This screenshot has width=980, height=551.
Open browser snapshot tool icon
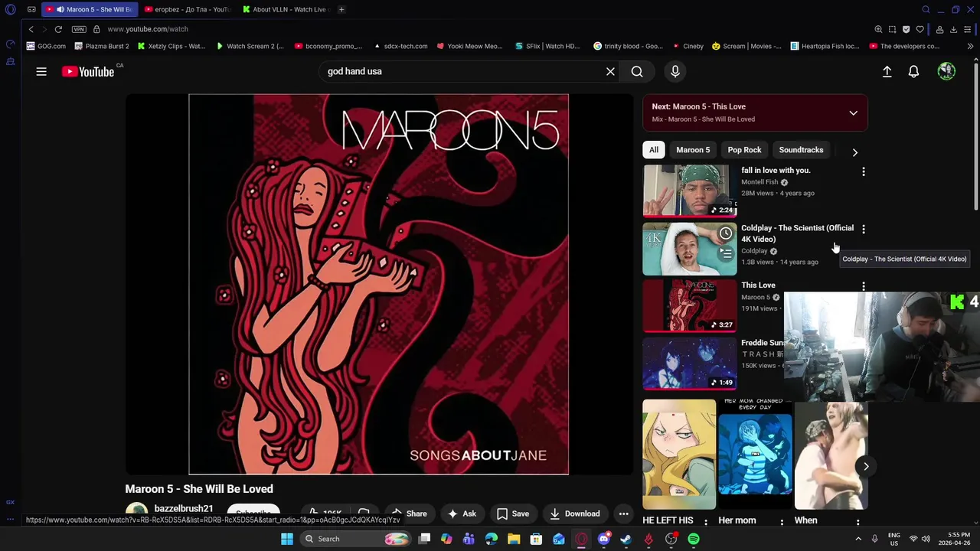tap(892, 29)
